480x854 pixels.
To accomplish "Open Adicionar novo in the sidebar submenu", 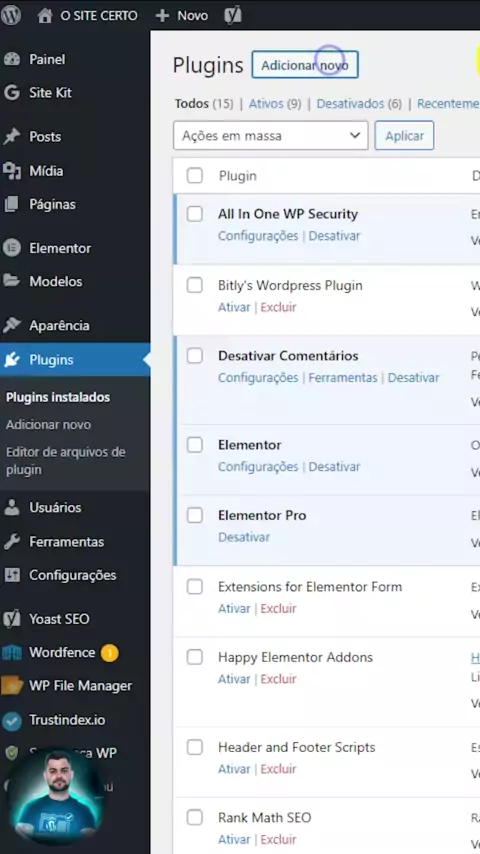I will point(48,424).
